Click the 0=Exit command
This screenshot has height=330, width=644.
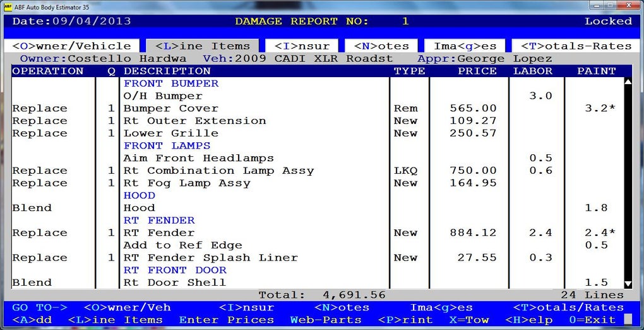pyautogui.click(x=592, y=320)
